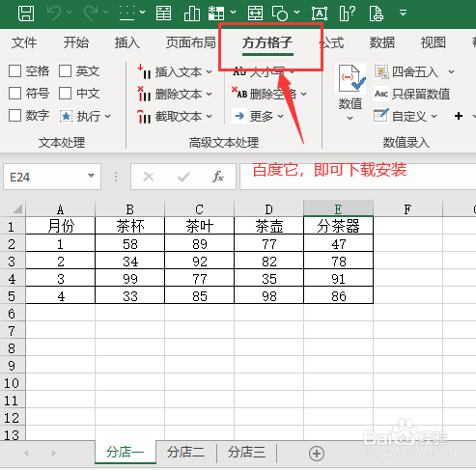Switch to the 开始 tab
This screenshot has width=476, height=470.
[x=75, y=42]
